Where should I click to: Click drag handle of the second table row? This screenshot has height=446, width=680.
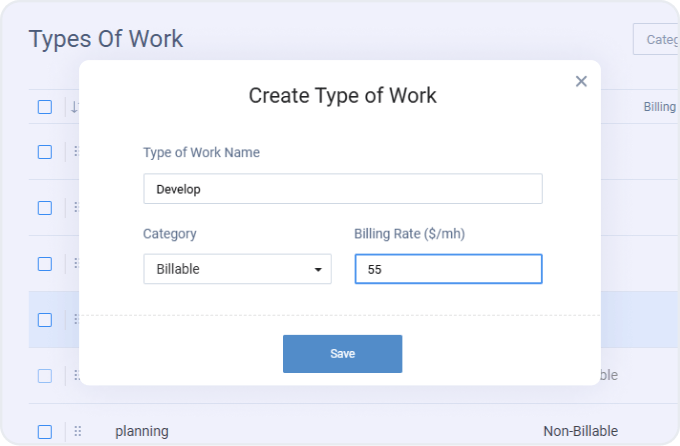click(x=75, y=208)
